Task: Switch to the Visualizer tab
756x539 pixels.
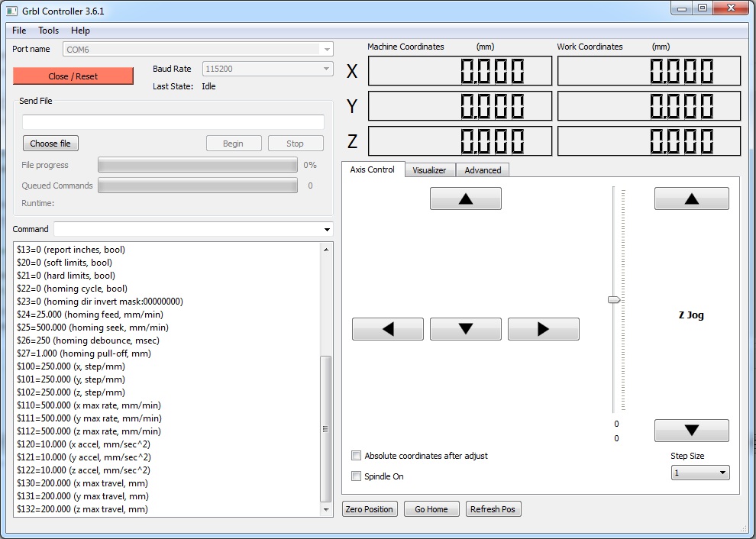Action: click(x=429, y=170)
